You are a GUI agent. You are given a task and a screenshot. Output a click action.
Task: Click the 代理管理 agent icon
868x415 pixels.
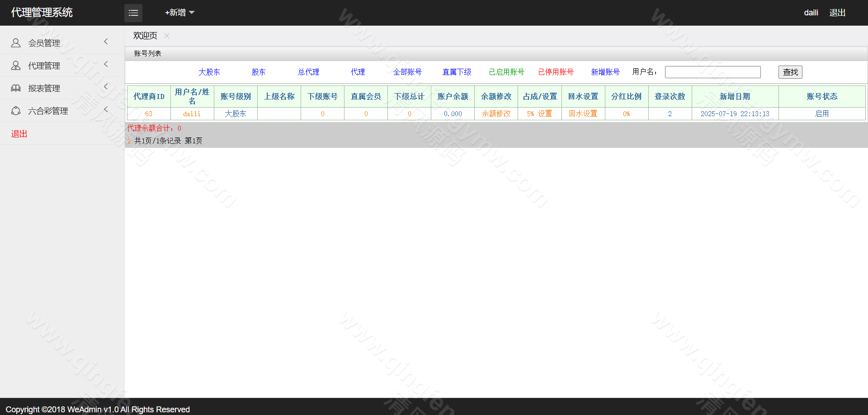(16, 66)
